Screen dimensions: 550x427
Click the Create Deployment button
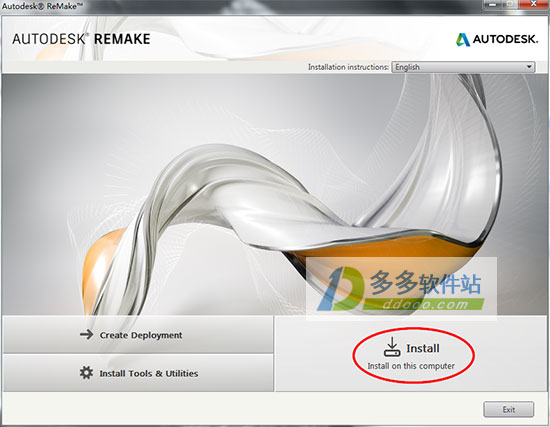tap(138, 334)
